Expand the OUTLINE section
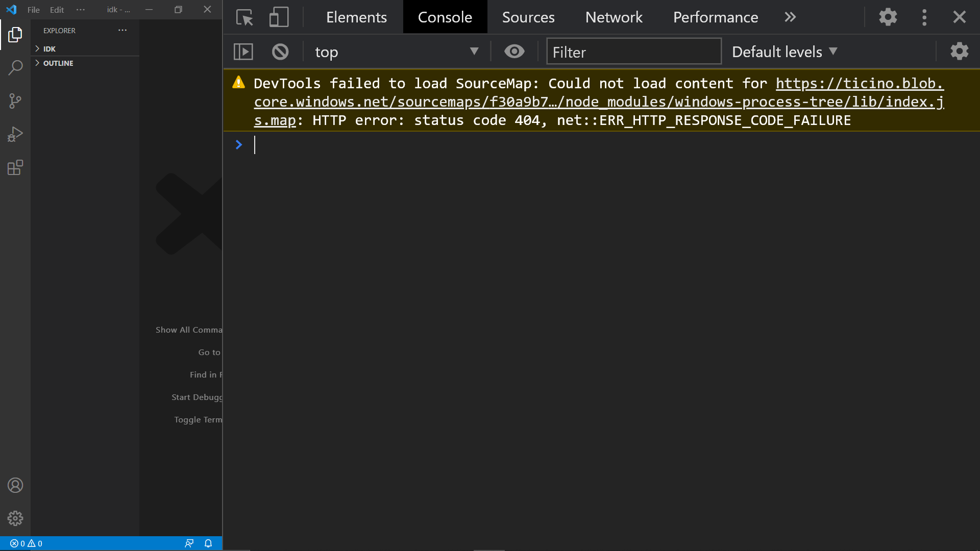The width and height of the screenshot is (980, 551). tap(85, 63)
